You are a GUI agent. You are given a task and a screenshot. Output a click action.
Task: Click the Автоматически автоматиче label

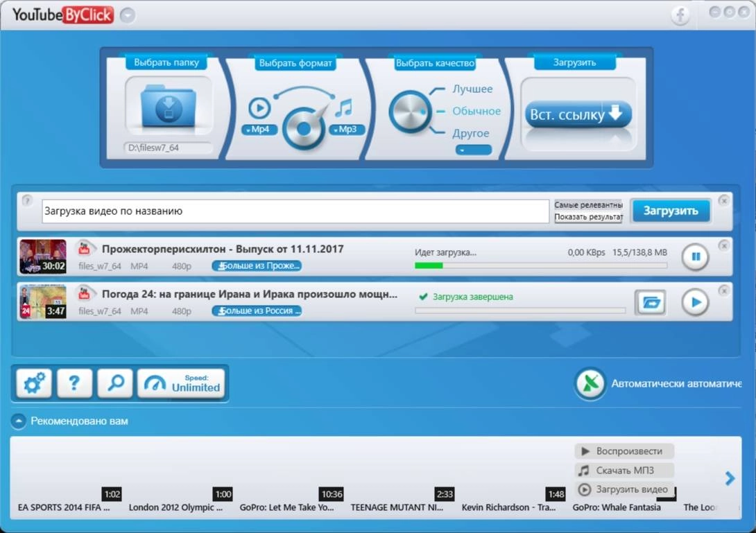click(x=676, y=384)
